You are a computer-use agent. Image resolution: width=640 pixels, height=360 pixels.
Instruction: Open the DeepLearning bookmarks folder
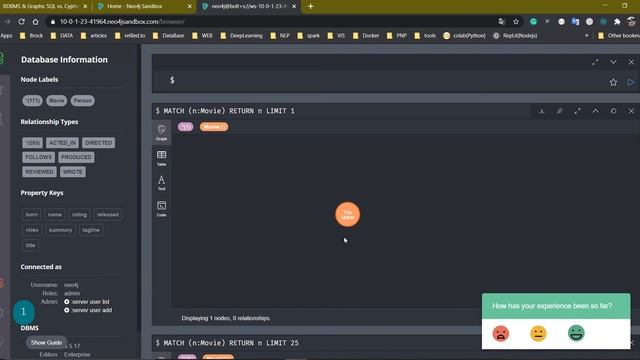[241, 36]
